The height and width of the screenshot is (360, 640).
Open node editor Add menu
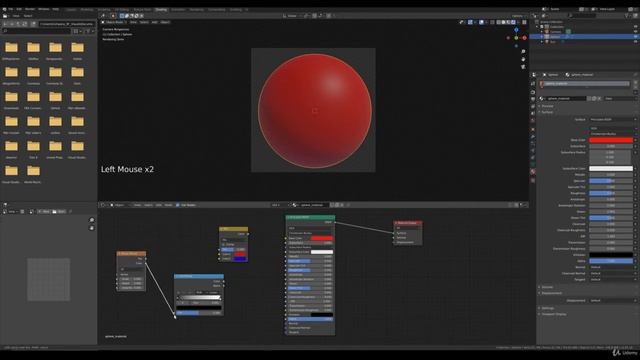(158, 205)
